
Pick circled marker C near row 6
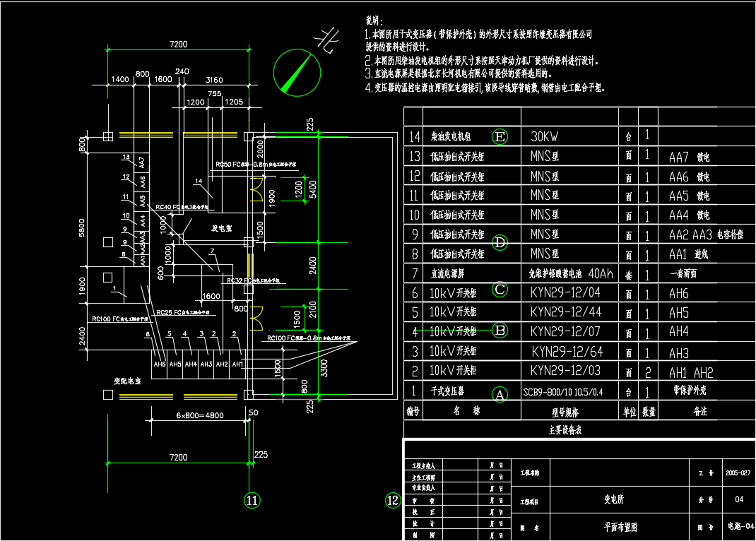coord(500,289)
